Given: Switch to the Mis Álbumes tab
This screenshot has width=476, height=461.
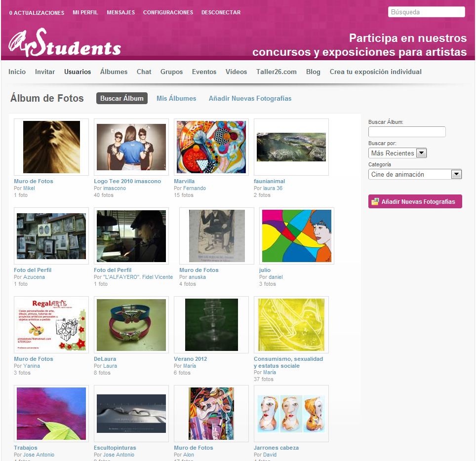Looking at the screenshot, I should coord(176,98).
